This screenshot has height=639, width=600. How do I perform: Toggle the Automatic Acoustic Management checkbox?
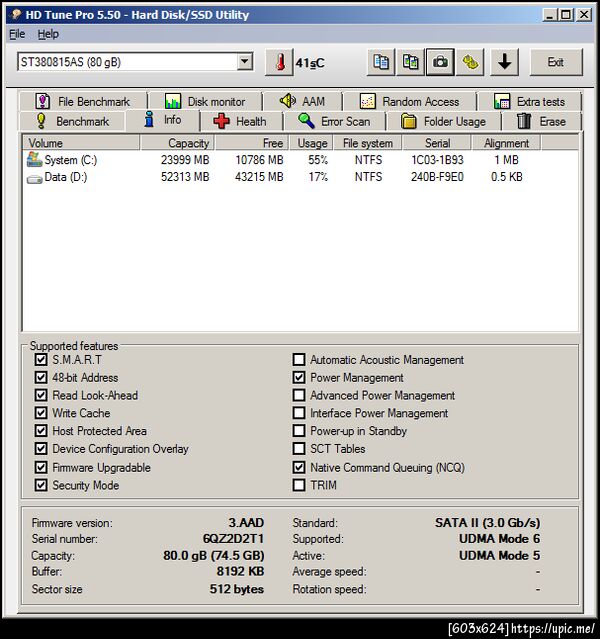pos(299,359)
